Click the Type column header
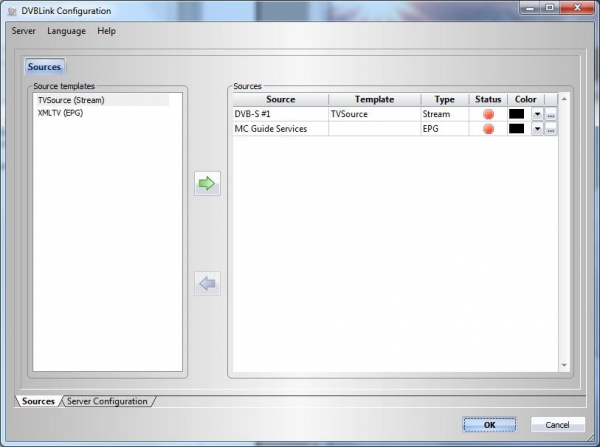 pos(445,100)
